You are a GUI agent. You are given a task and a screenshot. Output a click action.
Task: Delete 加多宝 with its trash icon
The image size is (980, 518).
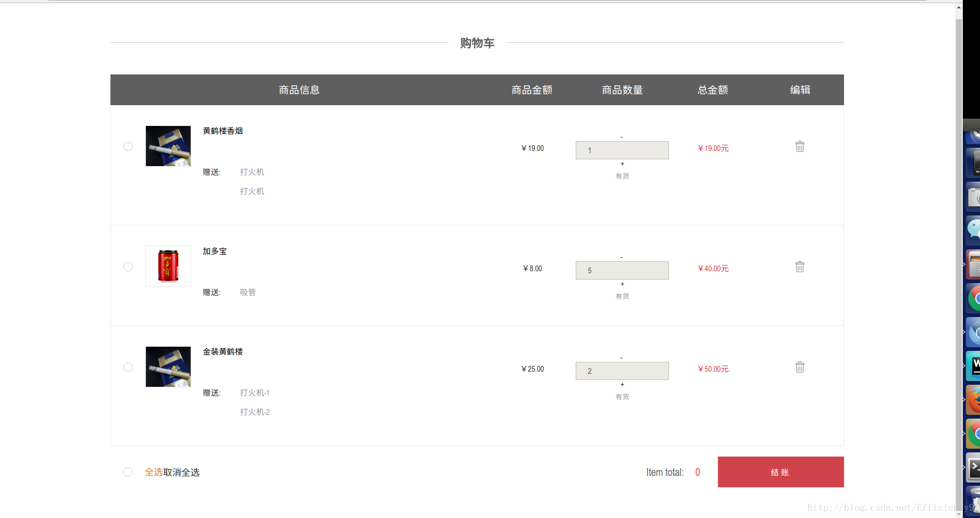[800, 267]
